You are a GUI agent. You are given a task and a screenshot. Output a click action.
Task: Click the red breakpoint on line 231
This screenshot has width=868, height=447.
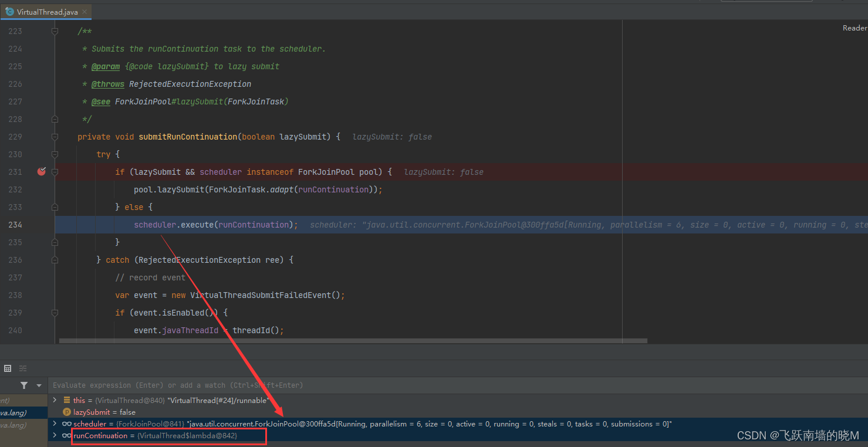point(40,171)
